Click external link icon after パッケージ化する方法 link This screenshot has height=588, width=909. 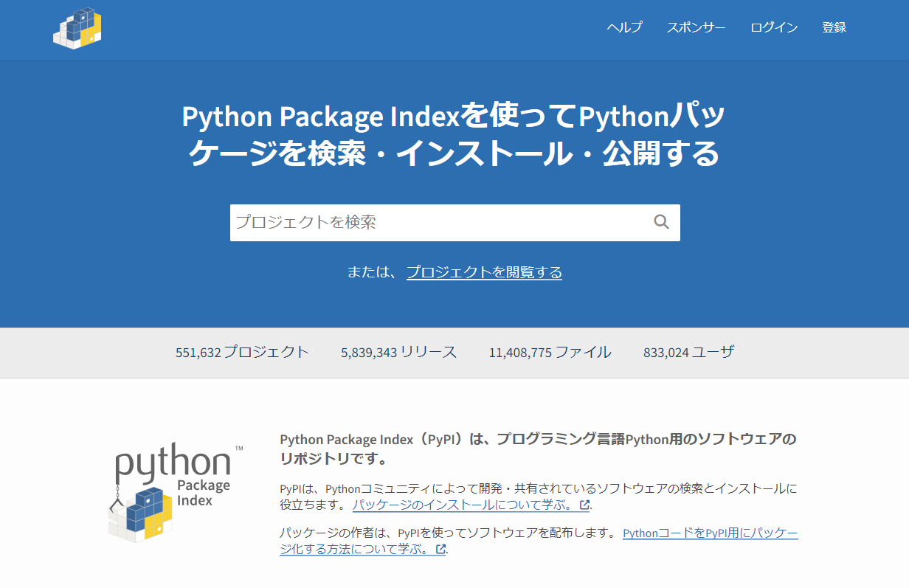(x=440, y=550)
